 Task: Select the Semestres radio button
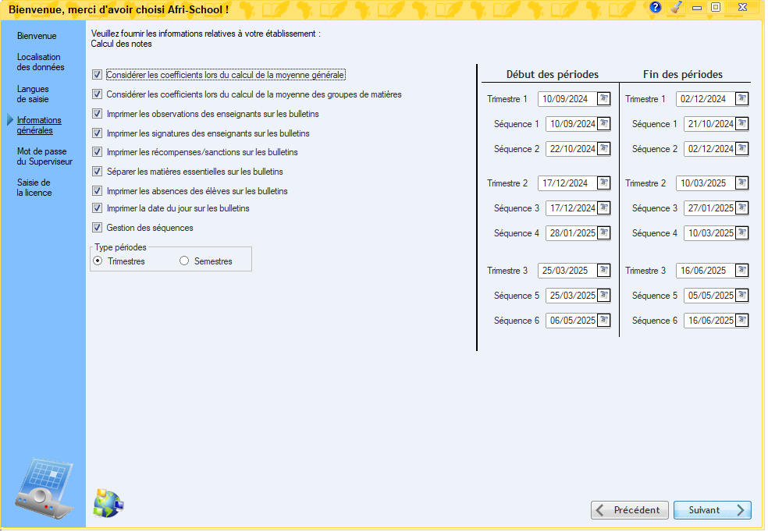point(185,262)
